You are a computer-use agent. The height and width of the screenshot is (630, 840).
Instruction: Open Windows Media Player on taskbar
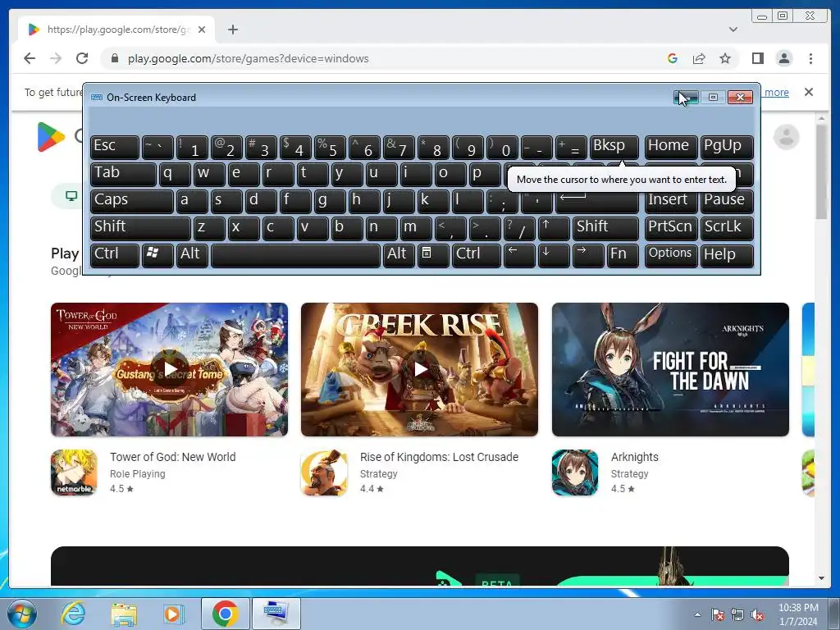click(172, 614)
